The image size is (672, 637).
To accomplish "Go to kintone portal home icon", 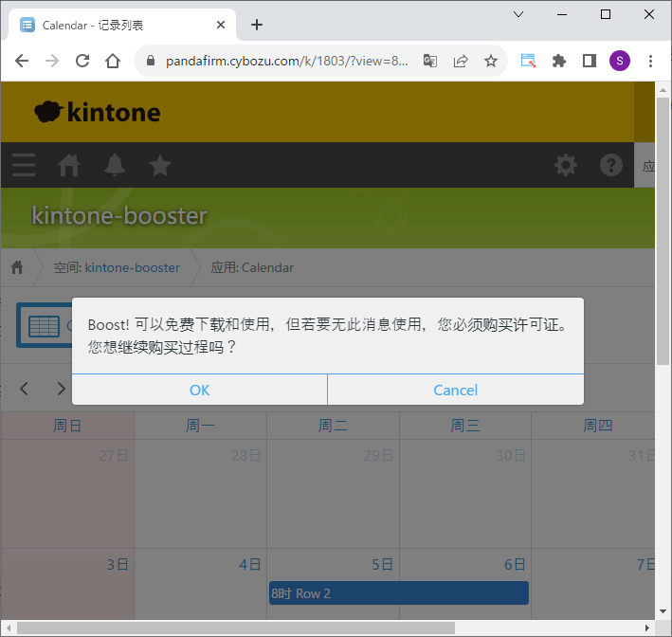I will pyautogui.click(x=69, y=165).
